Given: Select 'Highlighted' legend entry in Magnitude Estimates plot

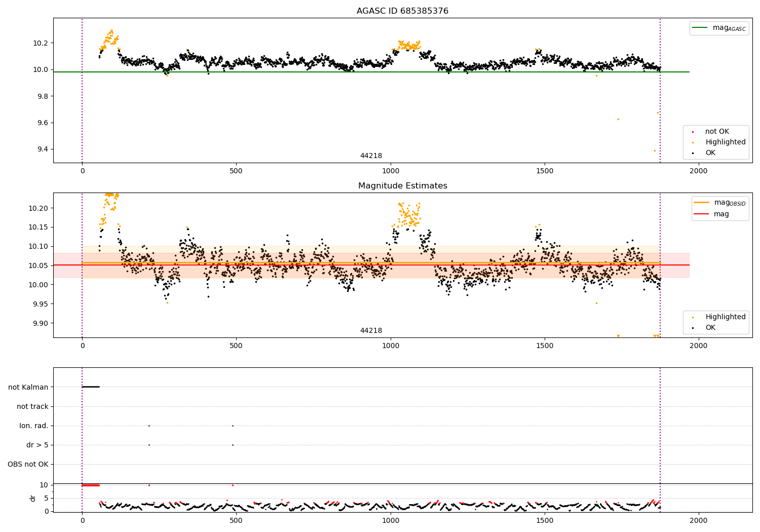Looking at the screenshot, I should click(x=726, y=317).
